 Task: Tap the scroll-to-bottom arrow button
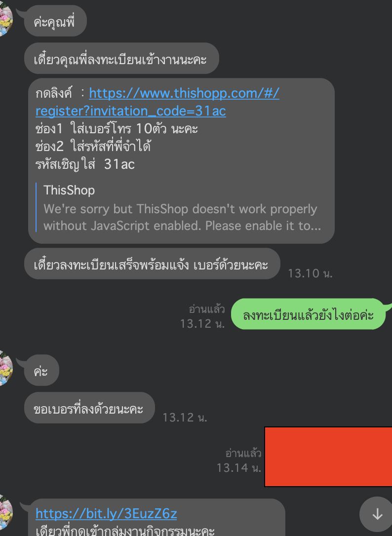[x=377, y=514]
